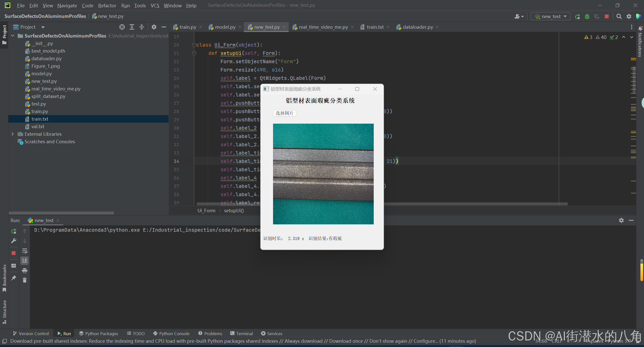The width and height of the screenshot is (644, 347).
Task: Open Search Everywhere magnifier icon
Action: (619, 17)
